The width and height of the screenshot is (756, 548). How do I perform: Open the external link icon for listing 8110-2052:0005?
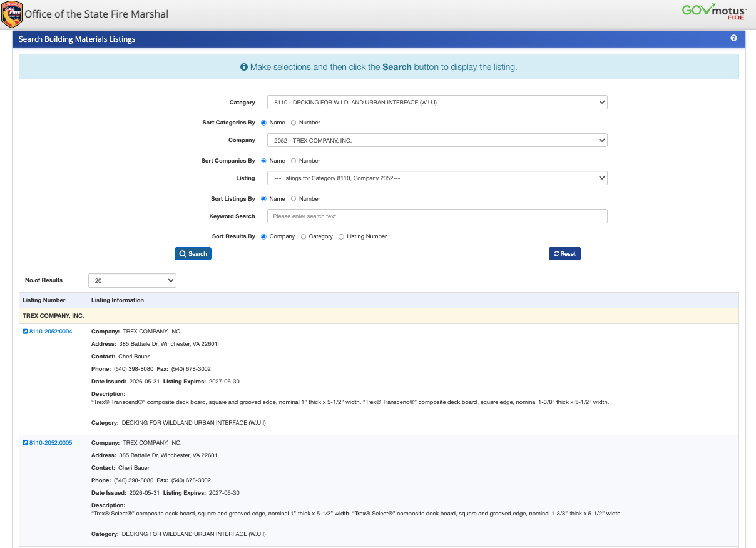coord(25,443)
